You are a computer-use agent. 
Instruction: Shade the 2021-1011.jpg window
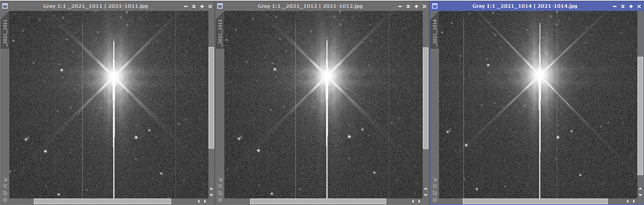(194, 6)
